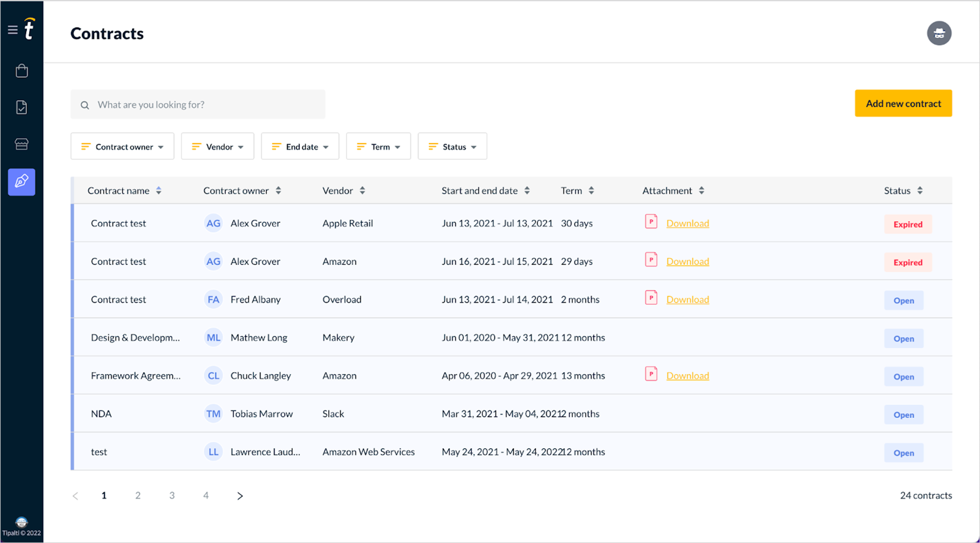980x543 pixels.
Task: Click Open status badge for Amazon Web Services row
Action: (904, 453)
